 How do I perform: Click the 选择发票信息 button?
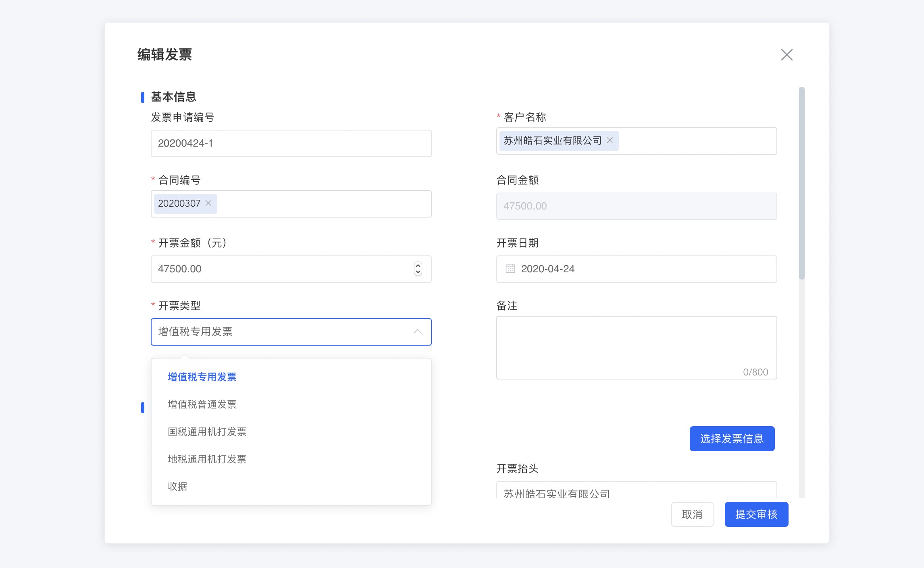coord(732,439)
